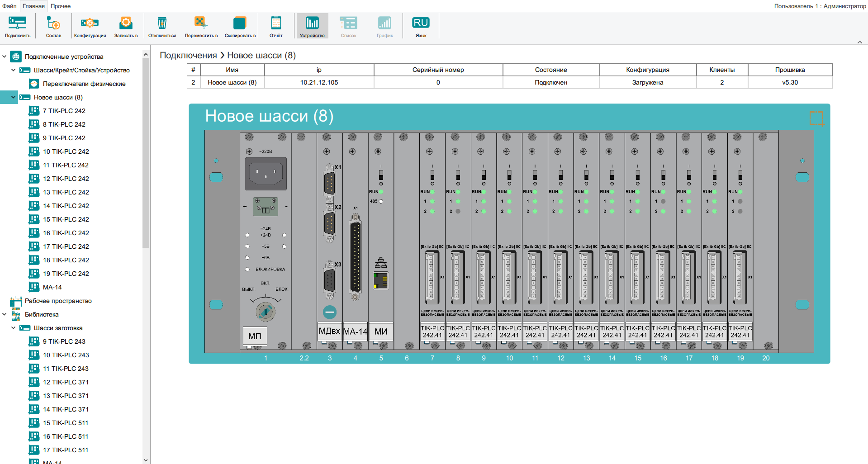Click the Серийный номер column header
The height and width of the screenshot is (464, 868).
click(438, 70)
